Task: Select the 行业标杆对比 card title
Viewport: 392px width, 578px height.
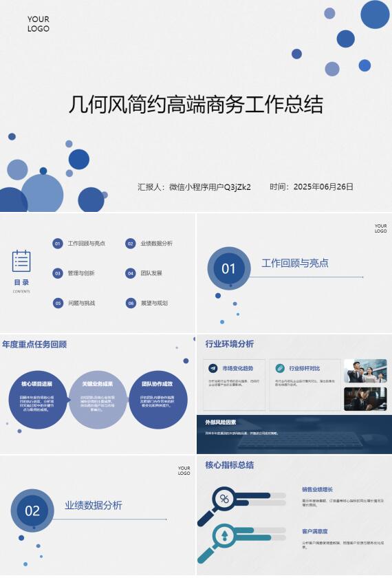Action: pos(304,368)
